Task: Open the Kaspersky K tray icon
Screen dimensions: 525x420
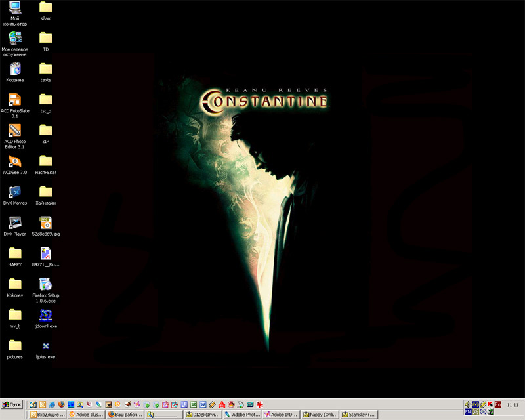Action: [490, 405]
